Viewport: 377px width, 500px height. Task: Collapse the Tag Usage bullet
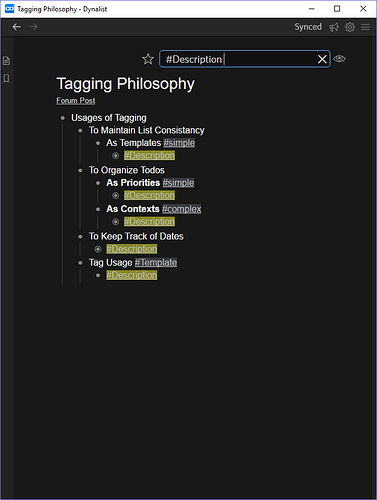click(x=80, y=263)
